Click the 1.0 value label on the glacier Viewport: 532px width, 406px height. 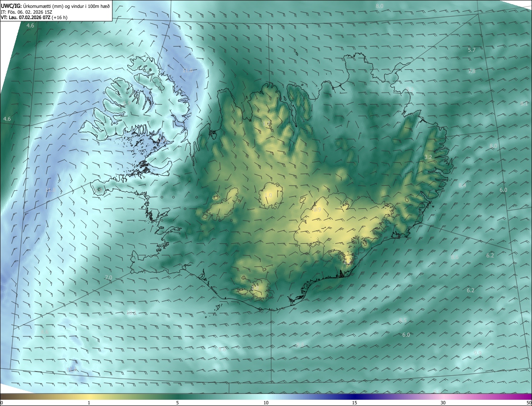[x=268, y=195]
